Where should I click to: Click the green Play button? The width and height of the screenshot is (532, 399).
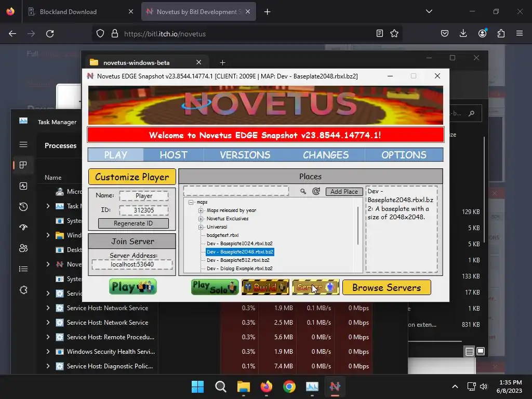click(132, 287)
